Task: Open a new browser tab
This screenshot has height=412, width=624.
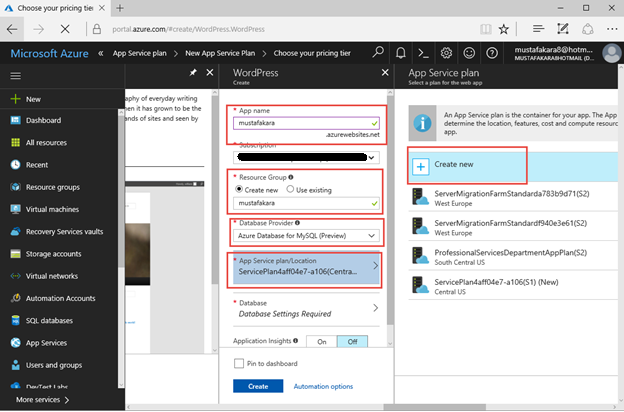Action: pyautogui.click(x=120, y=8)
